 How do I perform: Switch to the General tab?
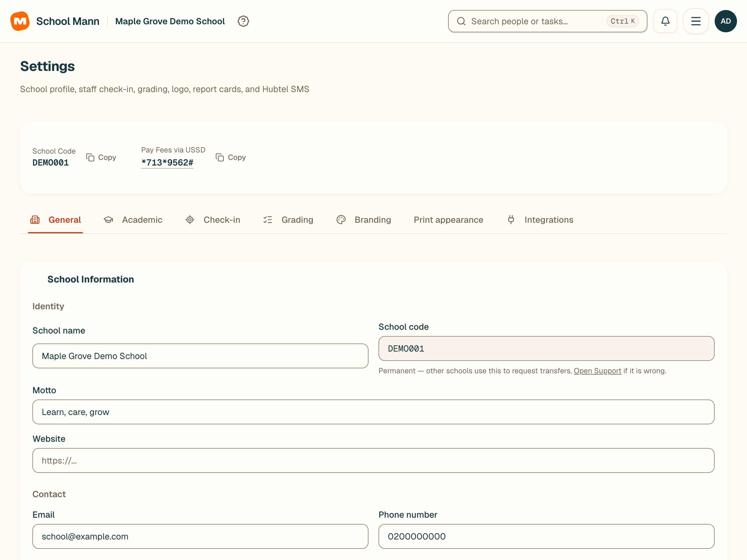click(55, 220)
